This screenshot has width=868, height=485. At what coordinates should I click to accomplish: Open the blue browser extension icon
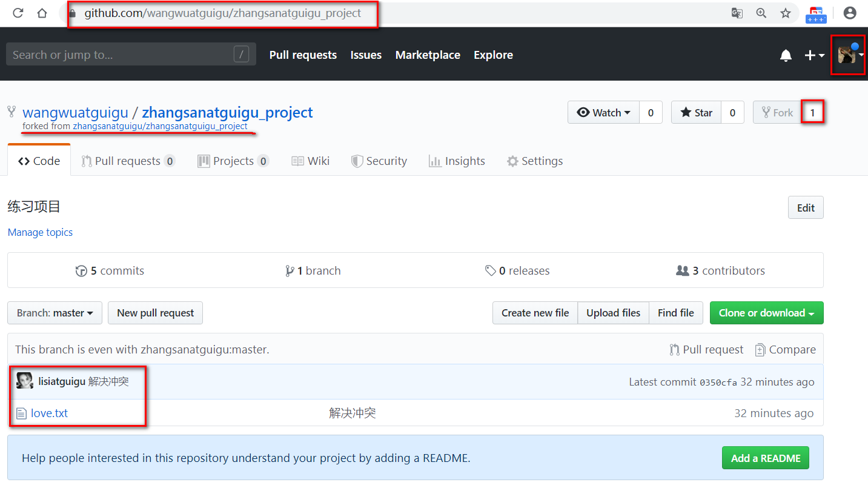[x=816, y=15]
